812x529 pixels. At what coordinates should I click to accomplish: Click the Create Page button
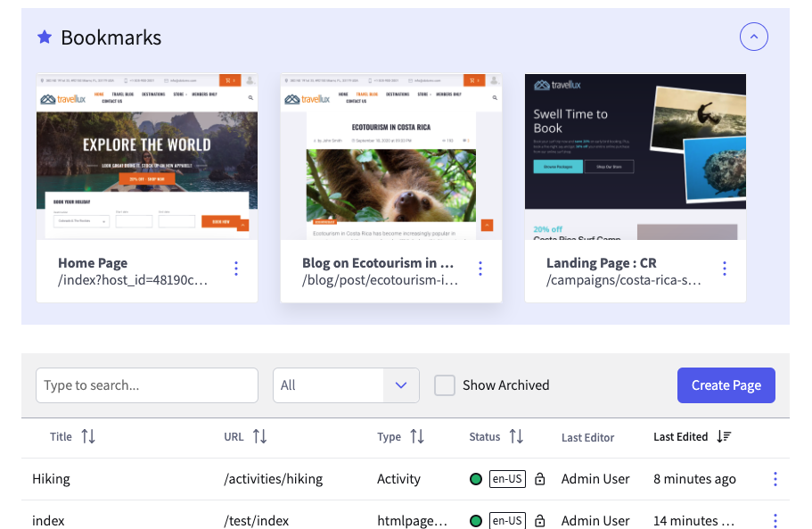click(726, 384)
